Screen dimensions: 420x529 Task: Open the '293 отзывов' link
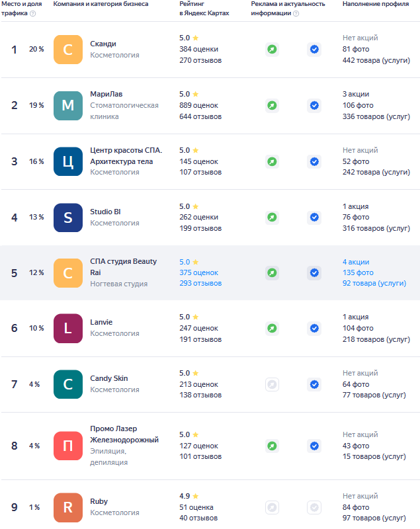coord(200,284)
